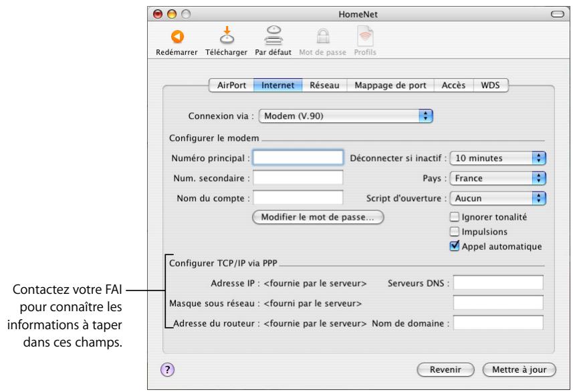Click the Adresse IP "<fournie par le serveur>" text
Viewport: 573px width, 392px height.
tap(315, 283)
